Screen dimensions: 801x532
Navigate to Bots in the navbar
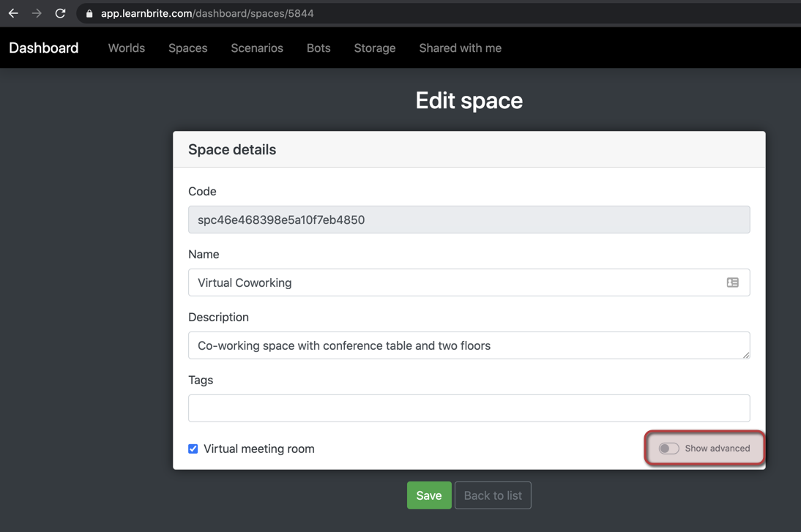point(318,48)
